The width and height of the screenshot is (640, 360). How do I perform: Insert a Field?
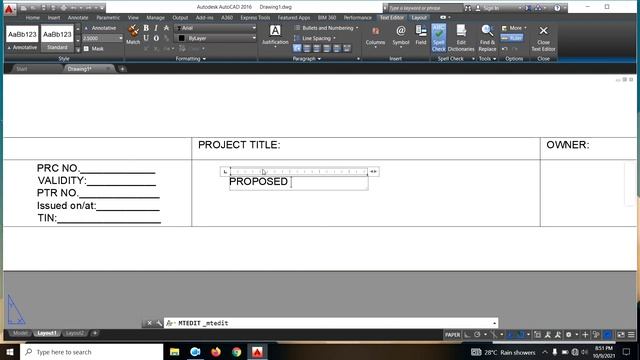421,35
